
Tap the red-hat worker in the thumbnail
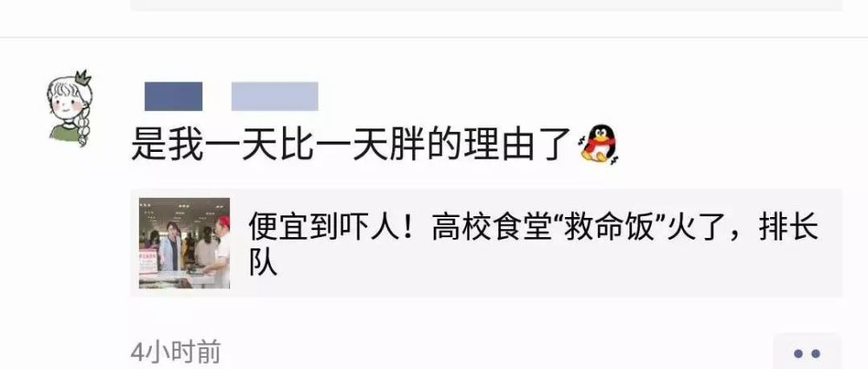click(220, 249)
